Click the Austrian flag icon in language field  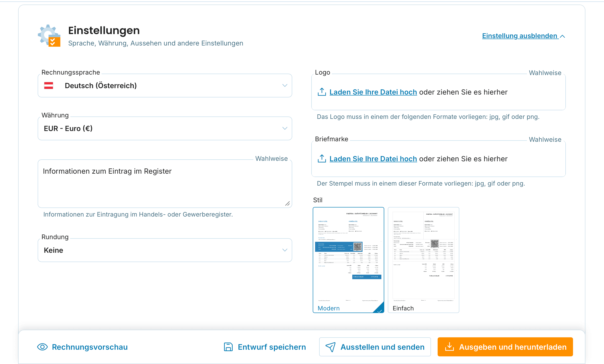[49, 86]
